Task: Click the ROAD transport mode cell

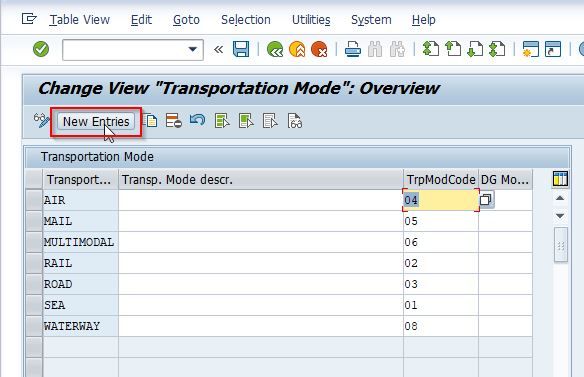Action: [81, 284]
